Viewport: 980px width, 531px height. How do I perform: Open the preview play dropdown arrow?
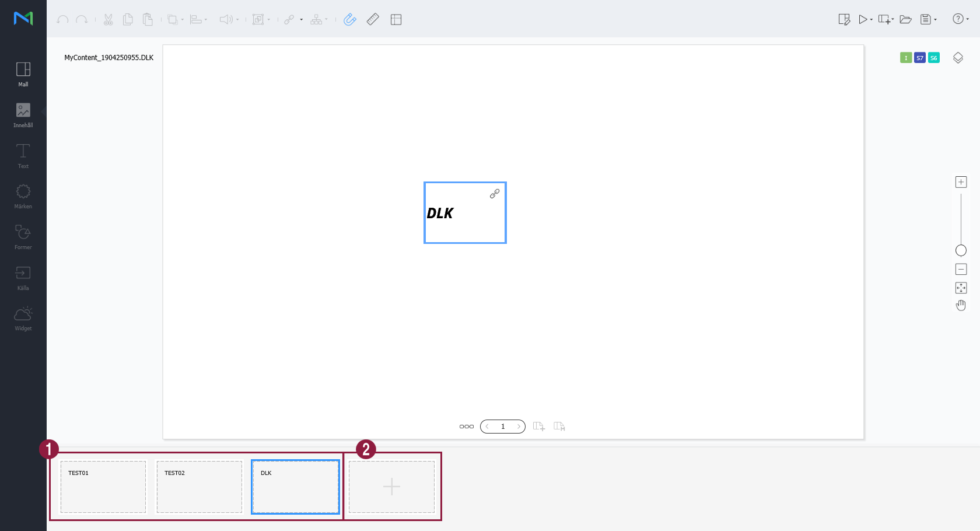pyautogui.click(x=871, y=20)
